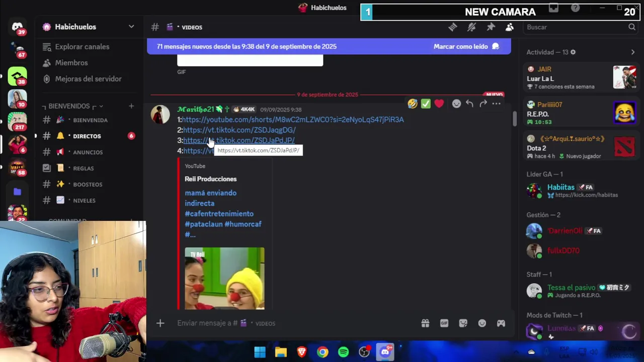Image resolution: width=644 pixels, height=362 pixels.
Task: Forward Maritho21's message
Action: [x=483, y=104]
